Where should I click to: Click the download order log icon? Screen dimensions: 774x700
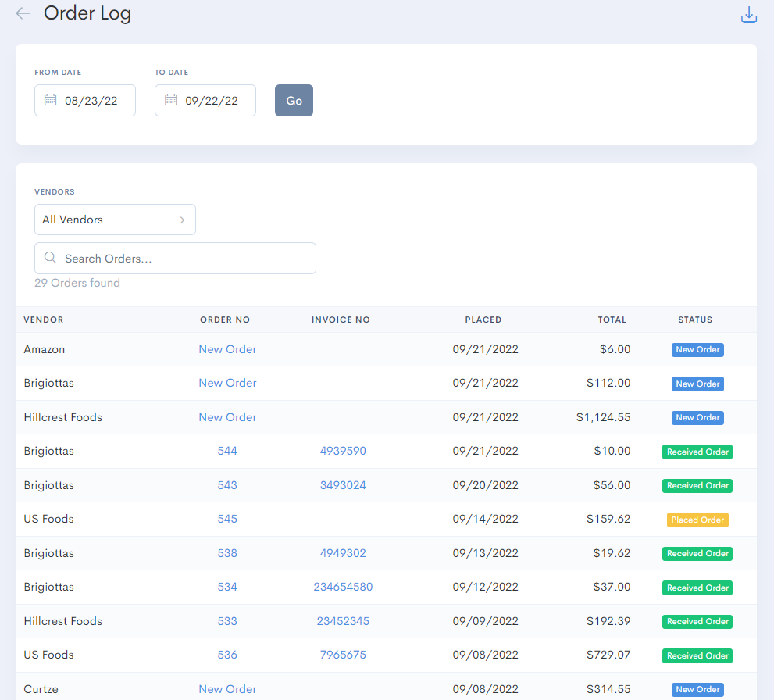[x=748, y=15]
